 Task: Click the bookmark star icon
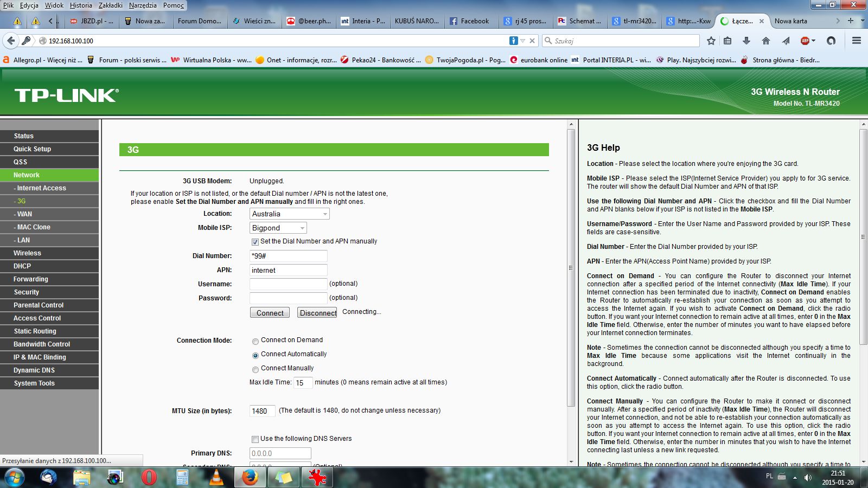711,41
